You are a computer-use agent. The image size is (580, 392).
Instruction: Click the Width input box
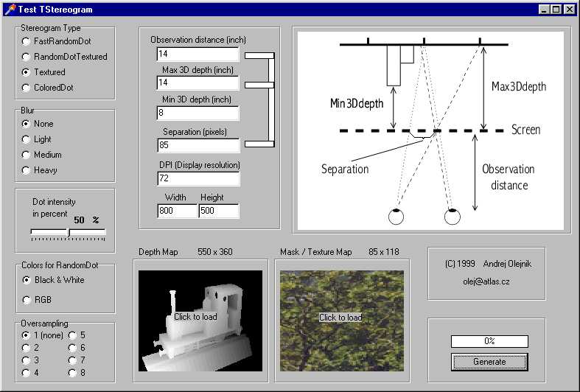[177, 211]
